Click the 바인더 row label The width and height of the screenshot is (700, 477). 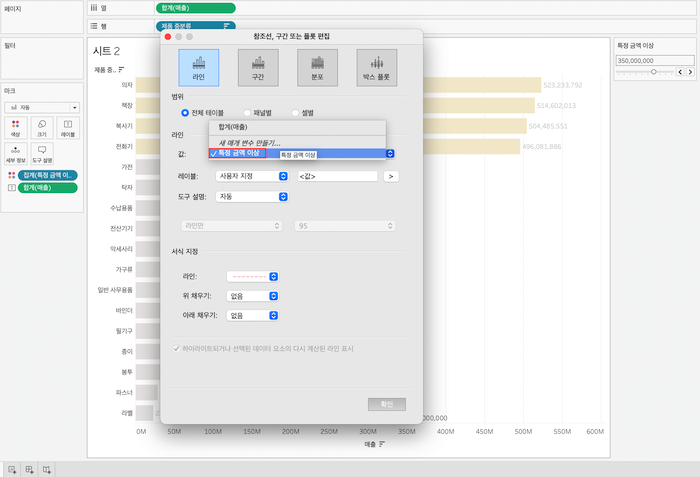[124, 310]
